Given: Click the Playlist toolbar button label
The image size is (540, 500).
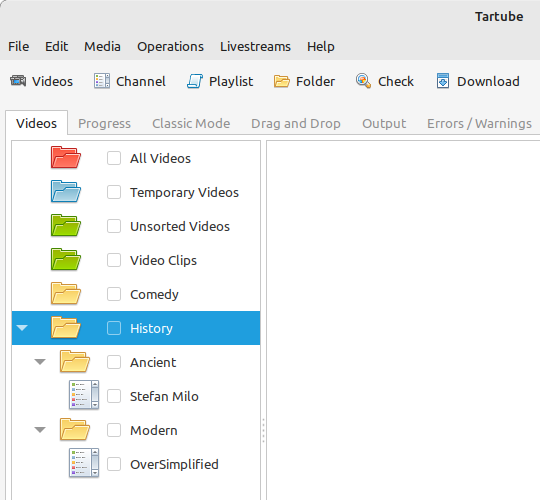Looking at the screenshot, I should (x=231, y=82).
